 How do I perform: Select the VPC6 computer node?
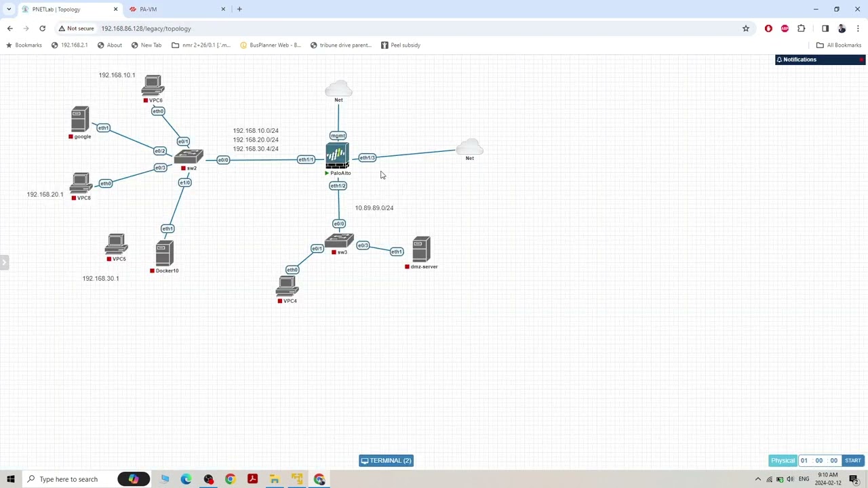coord(153,85)
